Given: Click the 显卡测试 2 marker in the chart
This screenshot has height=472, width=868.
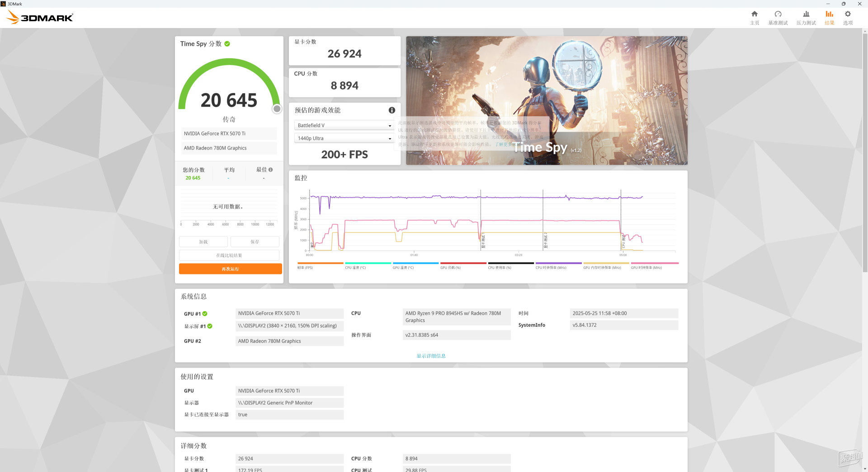Looking at the screenshot, I should point(545,241).
